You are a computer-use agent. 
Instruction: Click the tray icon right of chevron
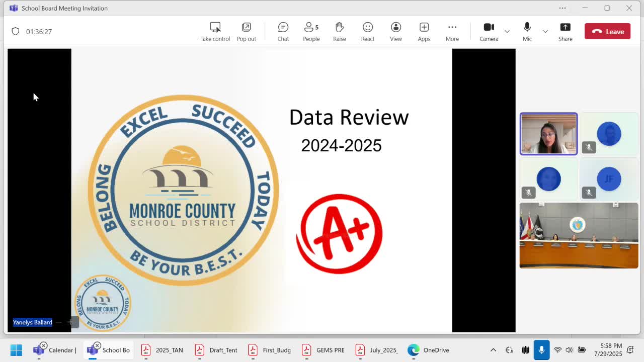tap(509, 350)
